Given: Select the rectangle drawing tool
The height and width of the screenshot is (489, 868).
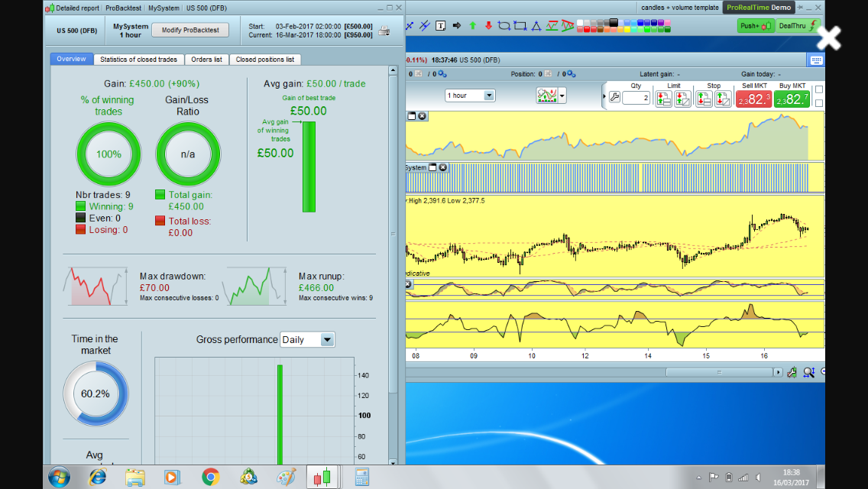Looking at the screenshot, I should (520, 25).
